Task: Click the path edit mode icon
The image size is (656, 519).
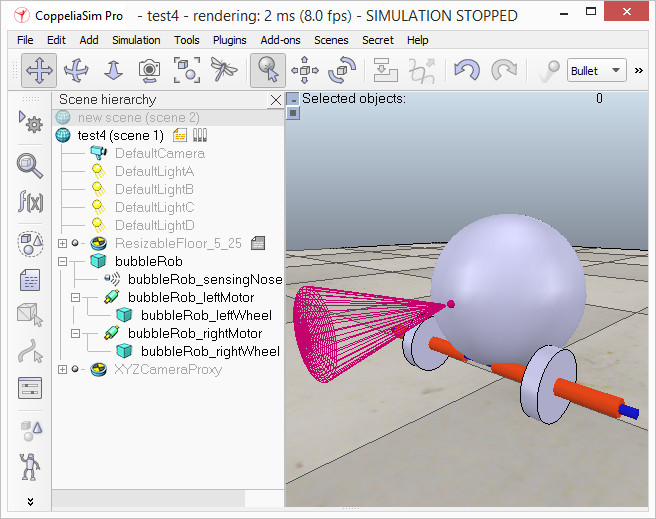Action: point(30,350)
